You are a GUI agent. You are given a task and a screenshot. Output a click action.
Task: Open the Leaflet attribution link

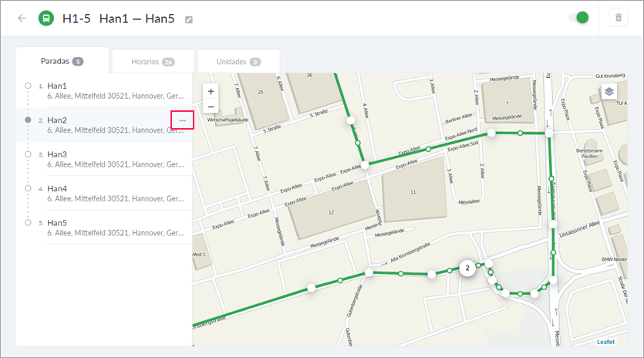[x=605, y=342]
